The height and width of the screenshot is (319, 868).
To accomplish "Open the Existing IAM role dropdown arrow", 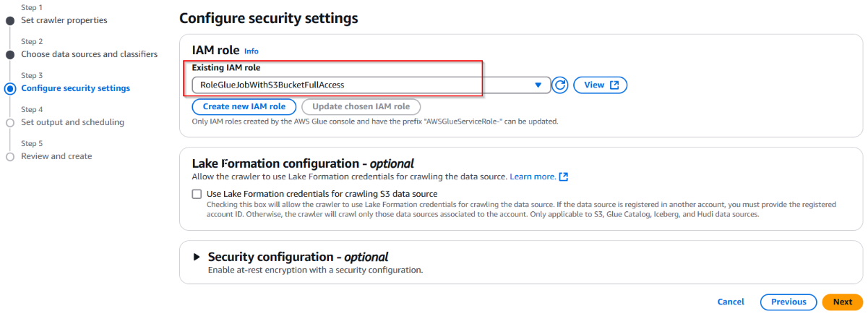I will click(x=538, y=85).
